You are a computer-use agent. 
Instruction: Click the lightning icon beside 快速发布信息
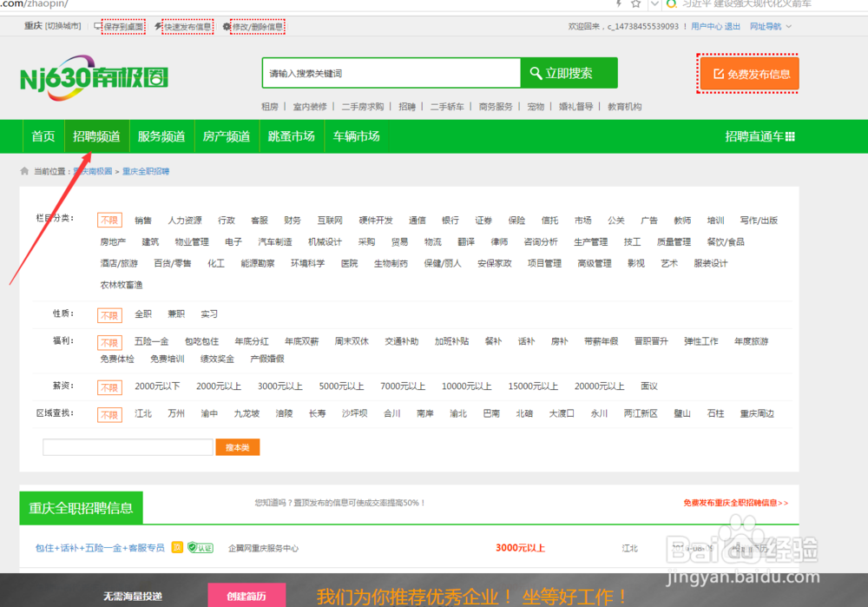(159, 25)
